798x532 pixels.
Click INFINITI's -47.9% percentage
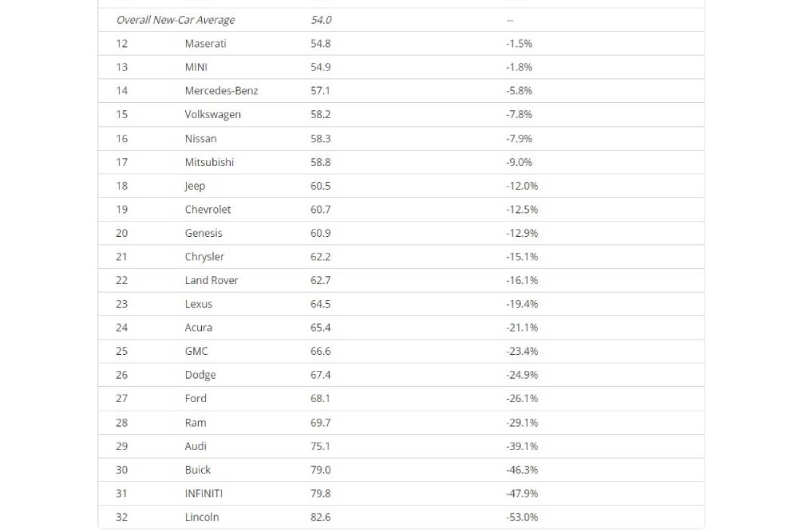522,494
